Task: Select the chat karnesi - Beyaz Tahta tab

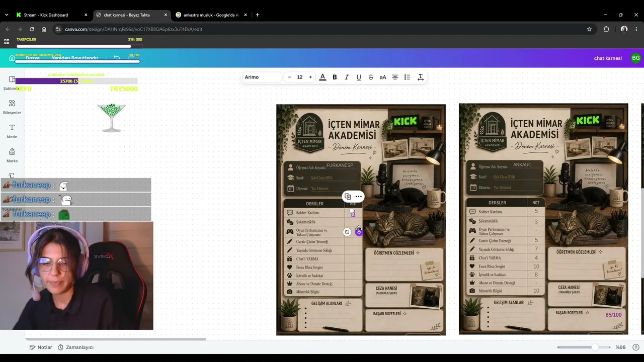Action: (132, 15)
